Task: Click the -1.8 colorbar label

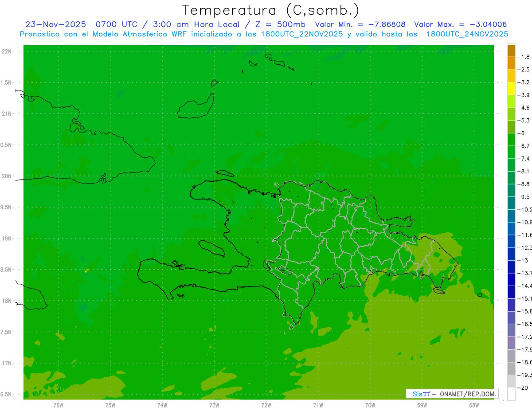Action: click(x=523, y=57)
